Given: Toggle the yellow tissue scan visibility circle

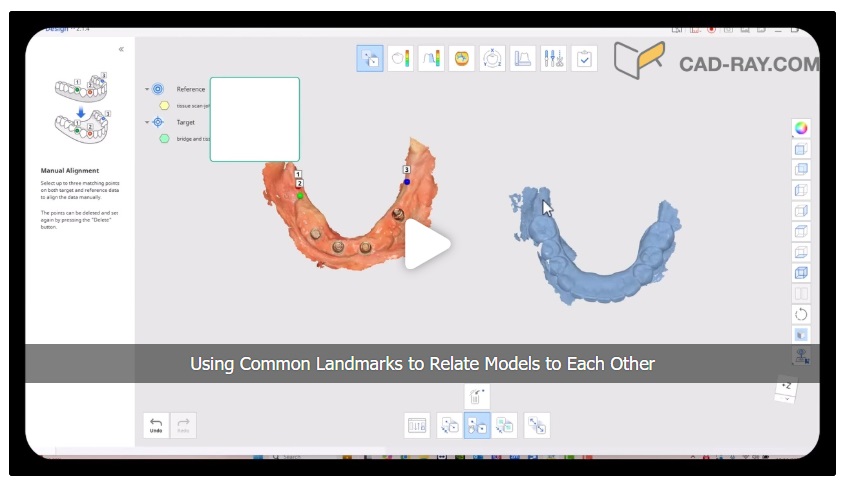Looking at the screenshot, I should (164, 105).
